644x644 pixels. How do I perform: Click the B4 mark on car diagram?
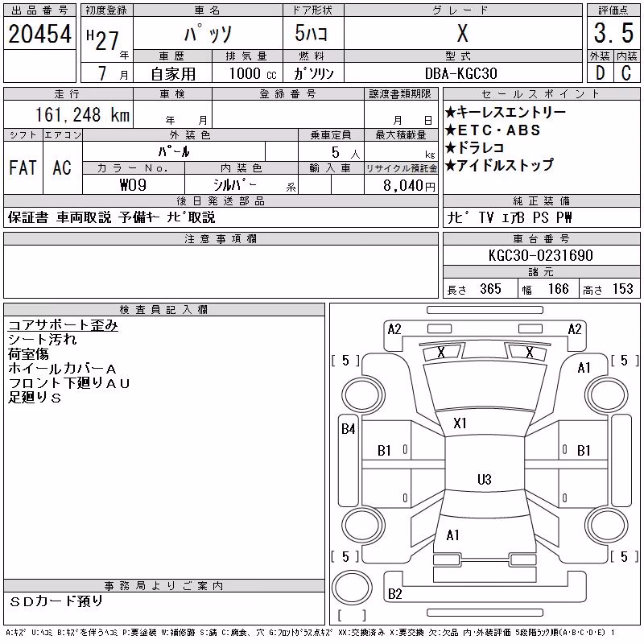click(x=349, y=429)
